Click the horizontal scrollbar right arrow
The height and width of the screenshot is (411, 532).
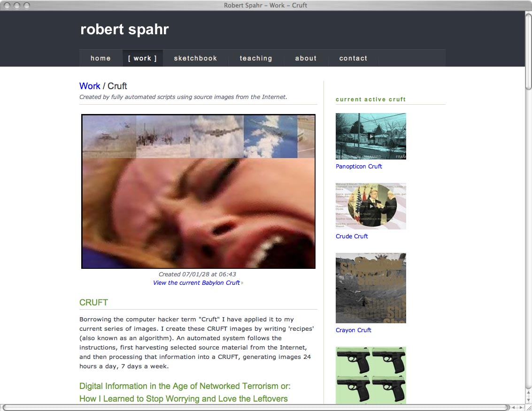521,408
